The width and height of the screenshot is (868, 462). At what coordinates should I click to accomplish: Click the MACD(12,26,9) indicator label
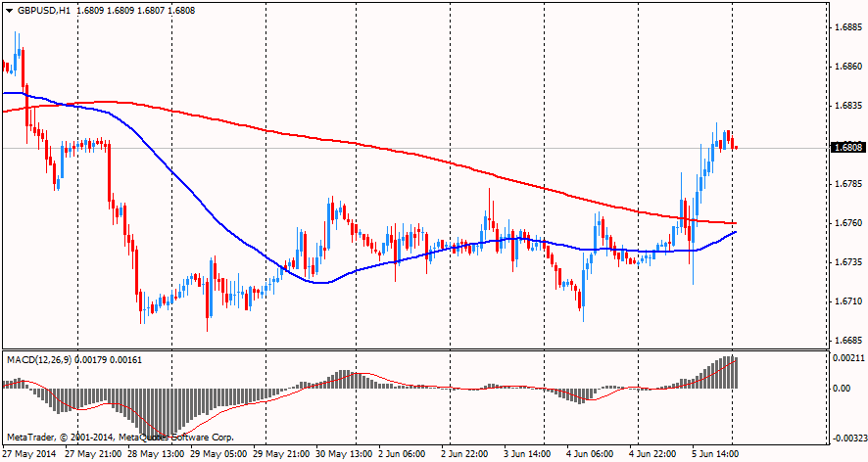tap(39, 359)
